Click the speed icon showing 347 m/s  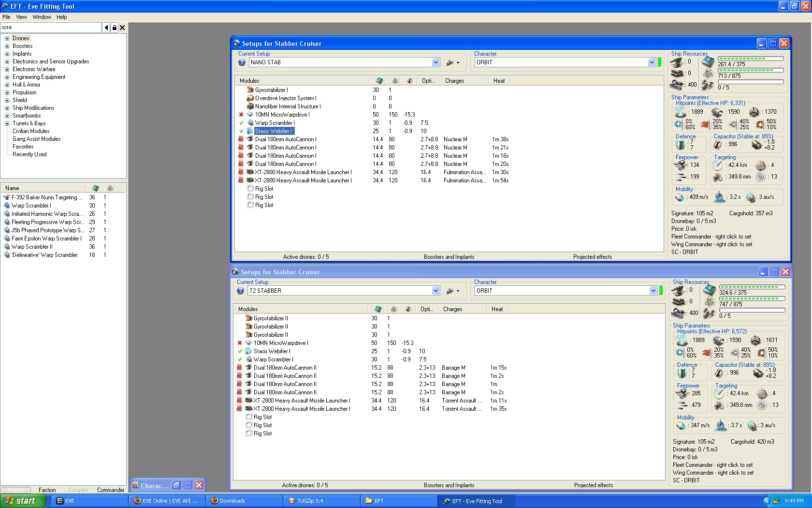click(x=681, y=425)
